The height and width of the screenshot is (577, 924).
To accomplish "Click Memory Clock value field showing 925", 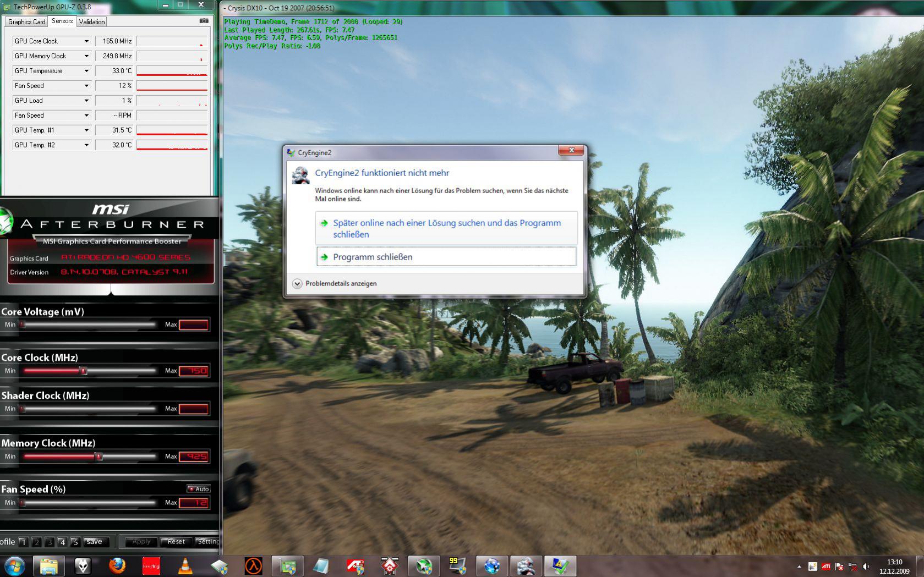I will point(193,457).
